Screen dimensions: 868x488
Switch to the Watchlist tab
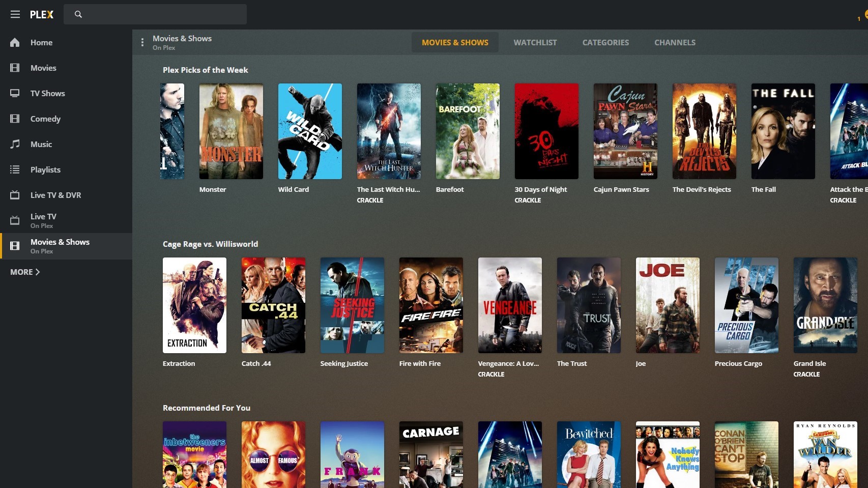point(535,42)
